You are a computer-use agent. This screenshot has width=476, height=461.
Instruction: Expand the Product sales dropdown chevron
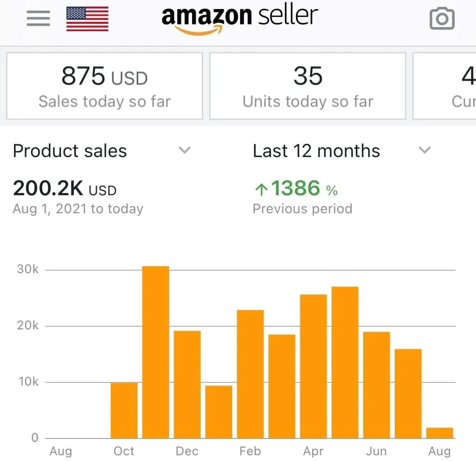(185, 150)
